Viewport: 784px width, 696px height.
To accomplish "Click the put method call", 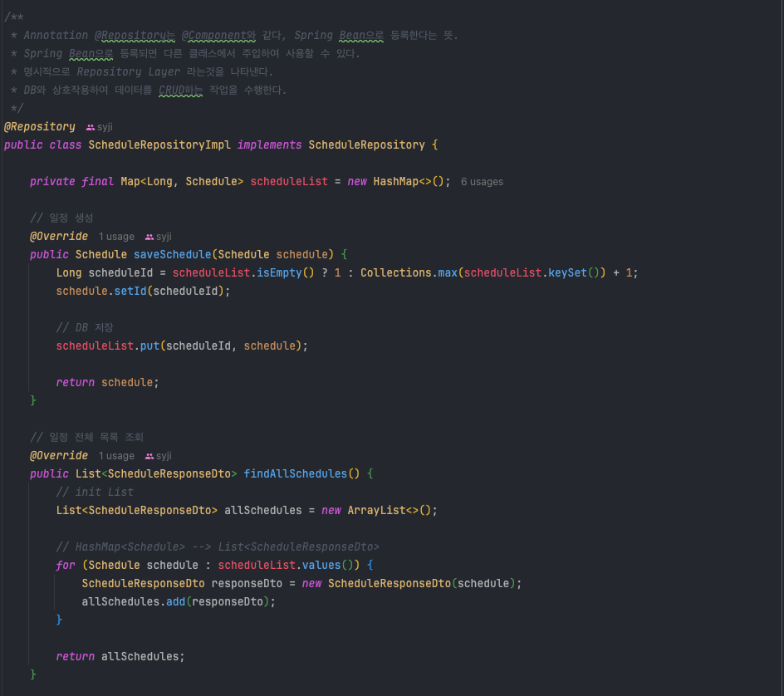I will (150, 346).
